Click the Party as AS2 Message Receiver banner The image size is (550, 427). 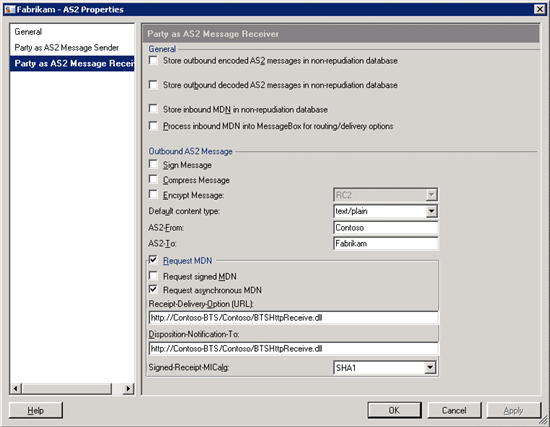341,34
